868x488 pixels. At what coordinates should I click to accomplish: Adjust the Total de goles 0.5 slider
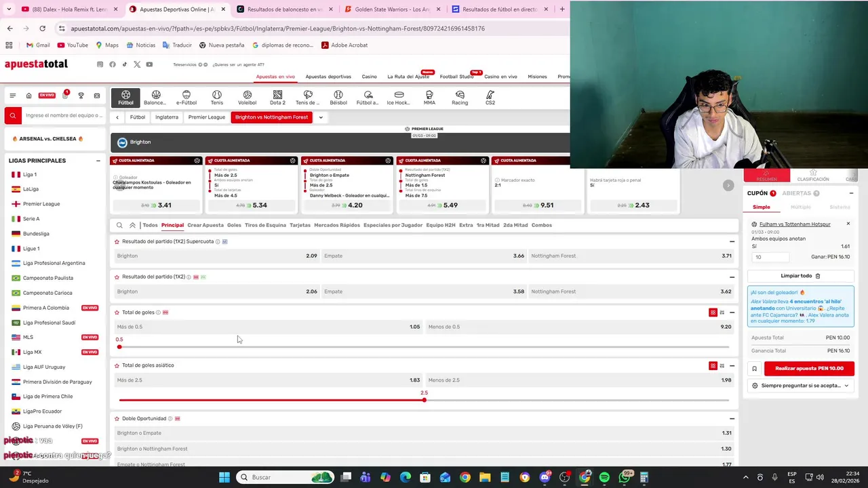coord(119,347)
